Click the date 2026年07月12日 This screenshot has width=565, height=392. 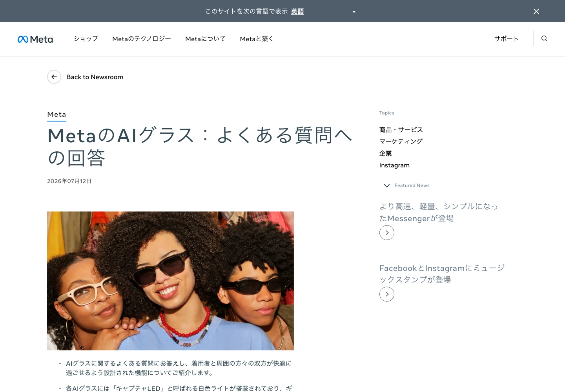69,181
